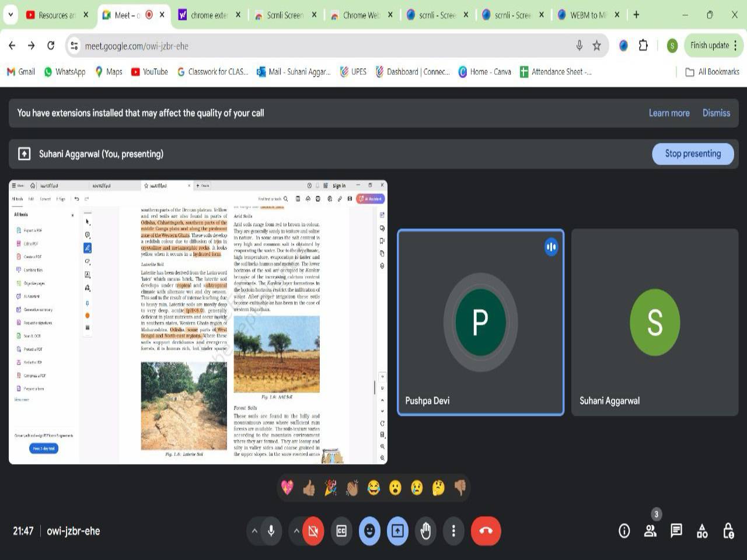Switch to the chrome extensions tab

210,15
